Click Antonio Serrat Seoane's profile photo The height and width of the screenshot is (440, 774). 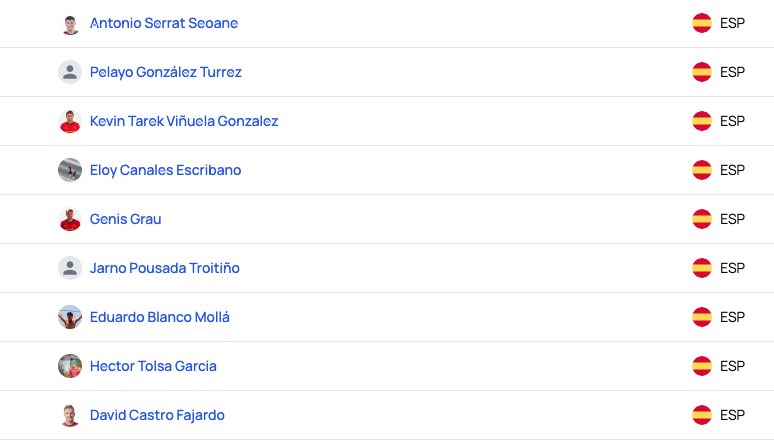coord(70,23)
